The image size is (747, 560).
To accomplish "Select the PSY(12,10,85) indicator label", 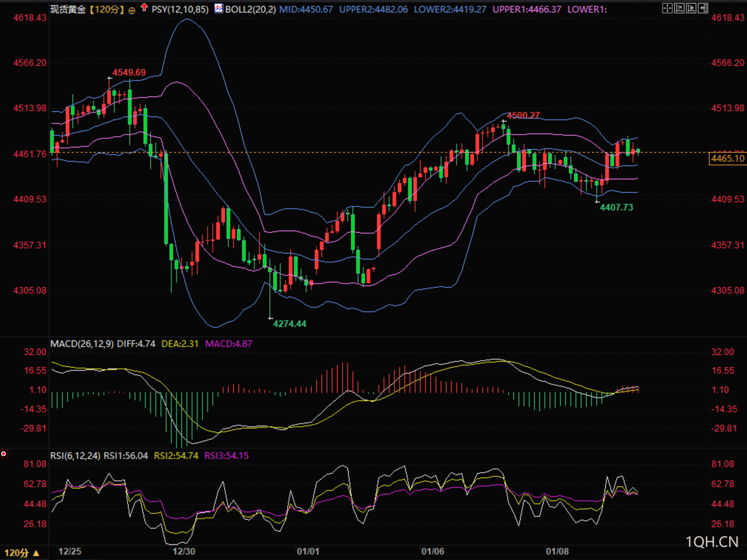I will click(x=180, y=9).
